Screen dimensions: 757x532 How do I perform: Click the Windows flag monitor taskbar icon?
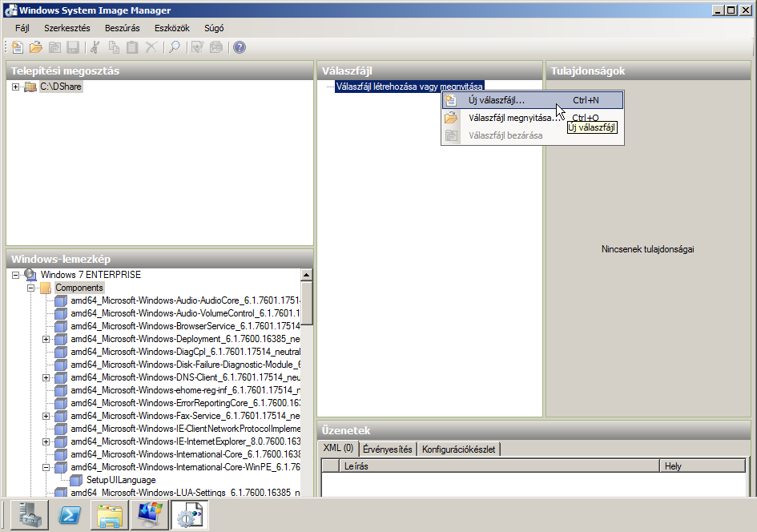point(150,515)
